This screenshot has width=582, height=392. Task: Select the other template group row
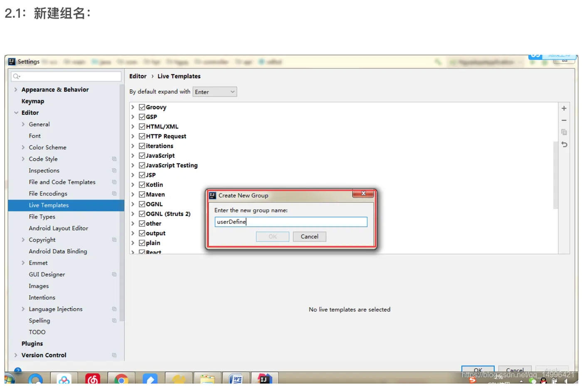click(153, 224)
